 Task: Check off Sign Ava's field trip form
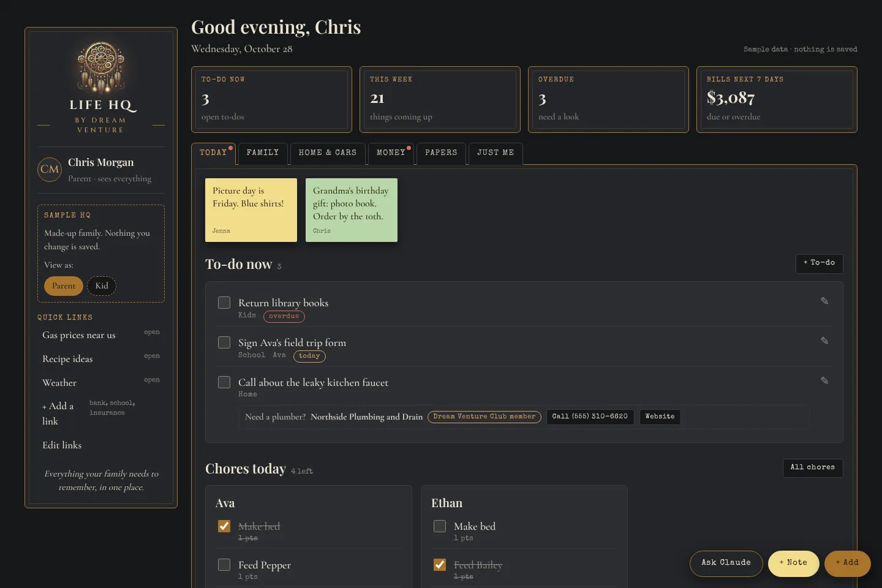tap(224, 342)
